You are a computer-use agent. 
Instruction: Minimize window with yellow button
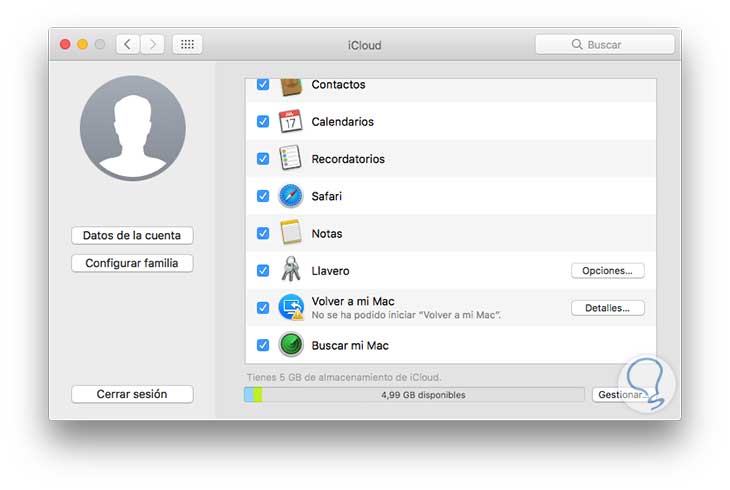point(82,44)
